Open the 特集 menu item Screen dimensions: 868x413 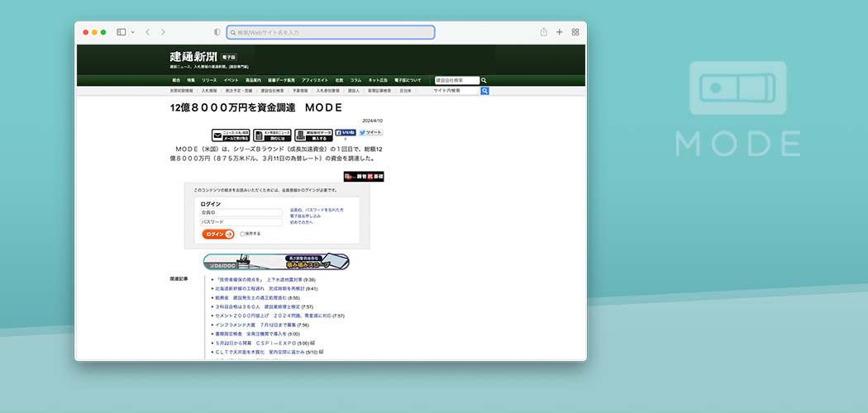191,80
